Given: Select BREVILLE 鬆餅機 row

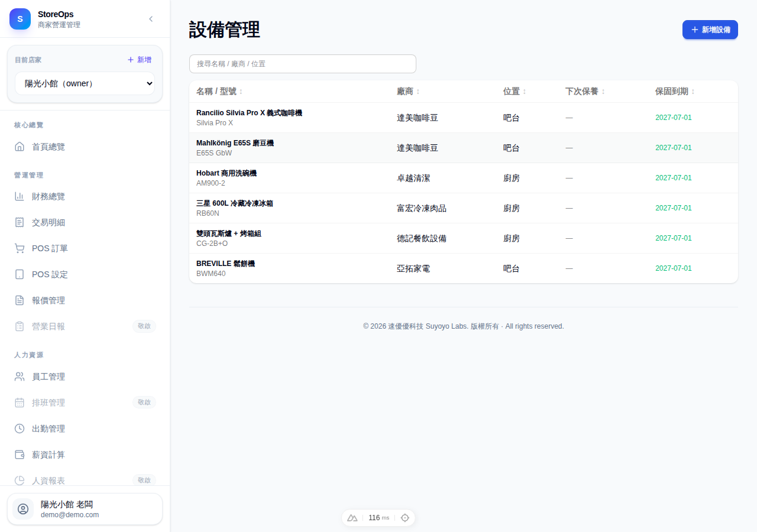Looking at the screenshot, I should (464, 268).
